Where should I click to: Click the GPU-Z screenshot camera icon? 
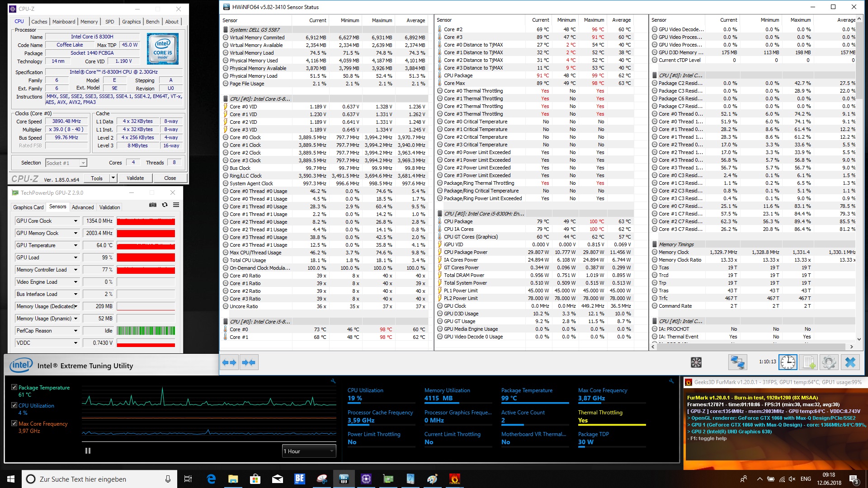coord(153,205)
